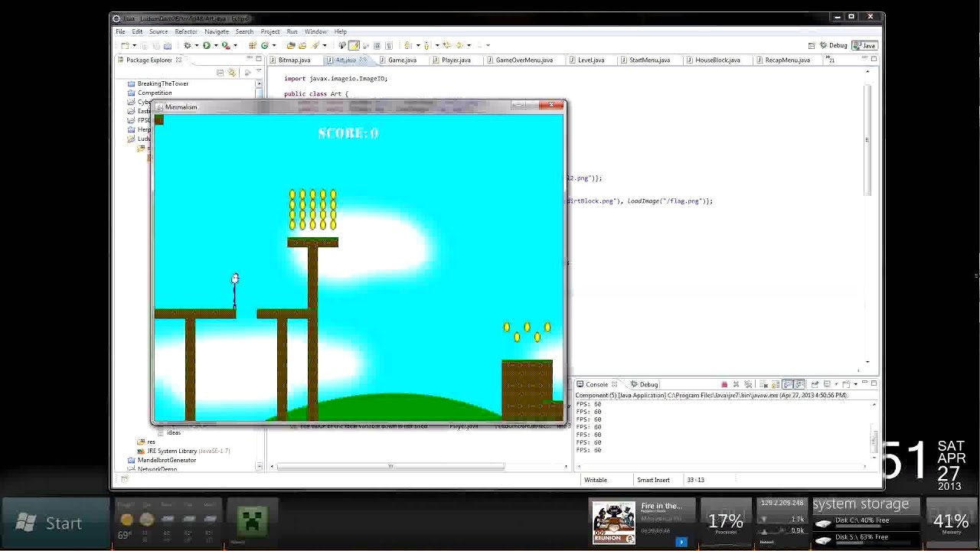Click the Collapse All icon in Package Explorer
This screenshot has height=551, width=980.
coord(220,73)
